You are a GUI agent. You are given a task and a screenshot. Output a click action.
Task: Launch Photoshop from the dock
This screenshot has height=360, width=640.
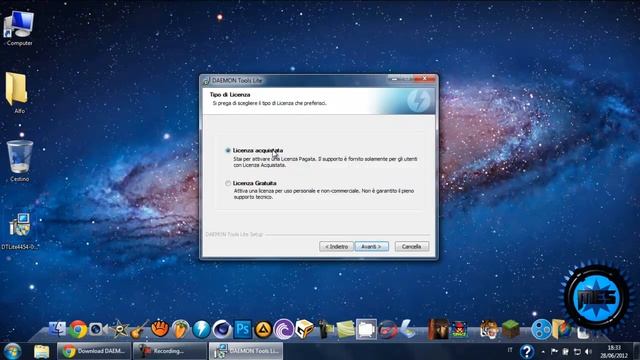click(242, 329)
